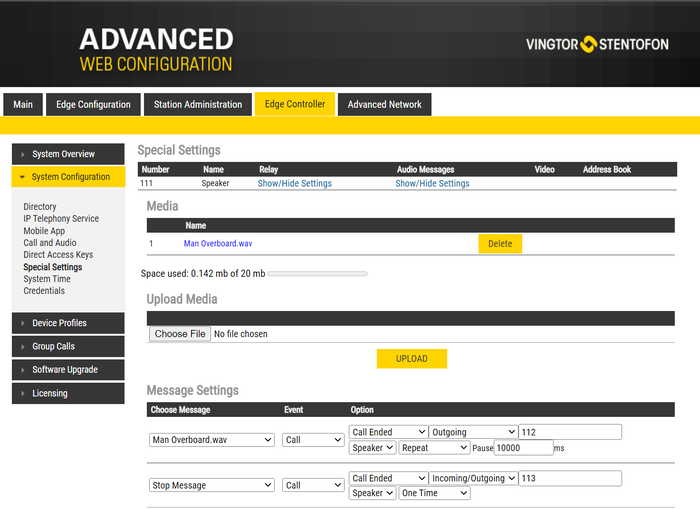700x509 pixels.
Task: Open the Man Overboard.wav message dropdown
Action: click(x=212, y=440)
